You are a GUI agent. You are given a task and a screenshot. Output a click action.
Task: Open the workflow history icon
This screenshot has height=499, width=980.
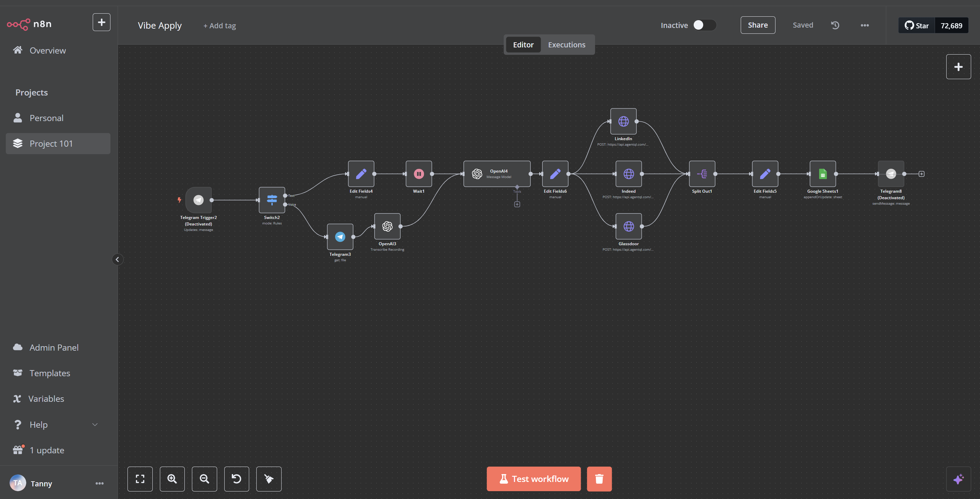pos(835,25)
